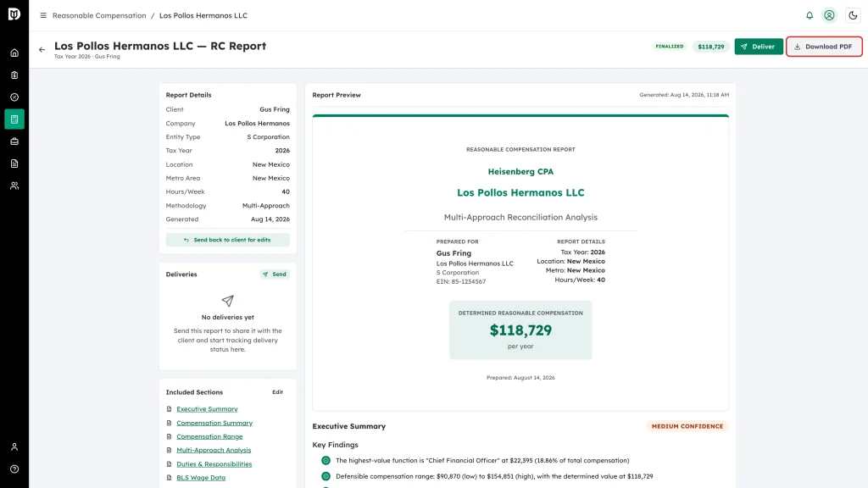868x488 pixels.
Task: Click Multi-Approach Reconciliation Analysis subtitle
Action: (520, 218)
